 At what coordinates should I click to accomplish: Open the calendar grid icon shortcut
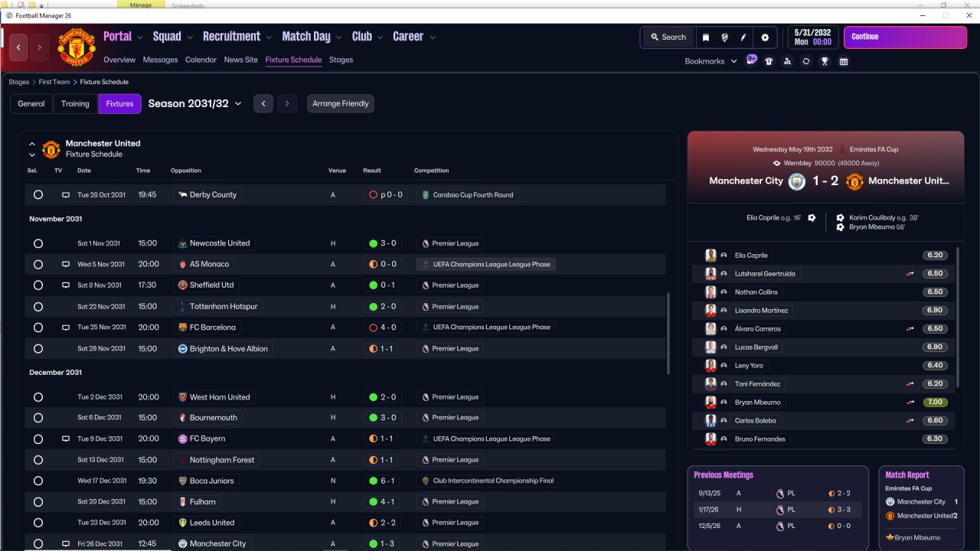[844, 61]
